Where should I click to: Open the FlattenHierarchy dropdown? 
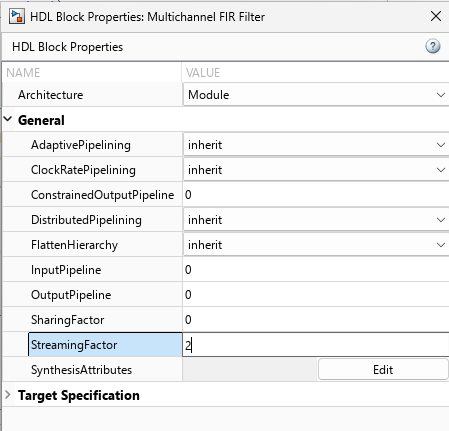click(316, 245)
